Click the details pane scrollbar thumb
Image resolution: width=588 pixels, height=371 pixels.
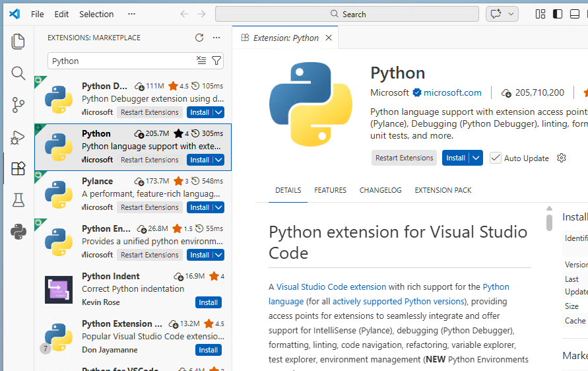[x=549, y=222]
